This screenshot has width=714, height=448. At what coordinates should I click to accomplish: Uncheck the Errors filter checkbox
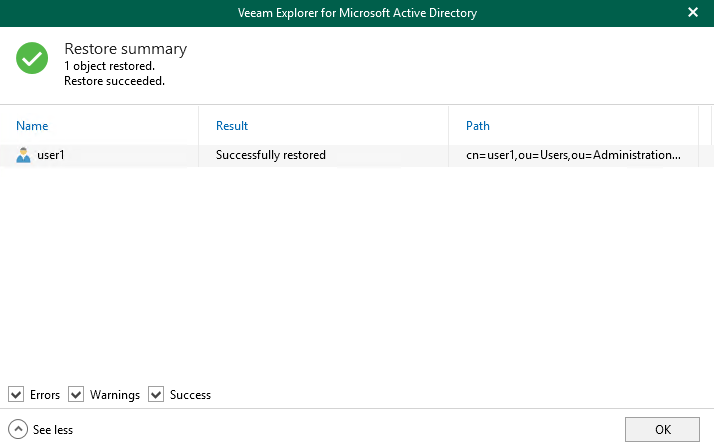coord(16,394)
